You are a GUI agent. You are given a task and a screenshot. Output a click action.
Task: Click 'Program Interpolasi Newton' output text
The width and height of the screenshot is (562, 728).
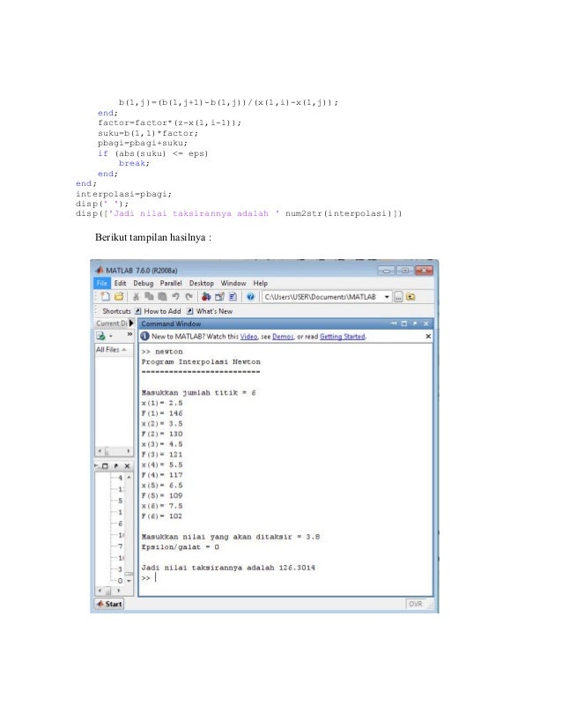click(201, 361)
